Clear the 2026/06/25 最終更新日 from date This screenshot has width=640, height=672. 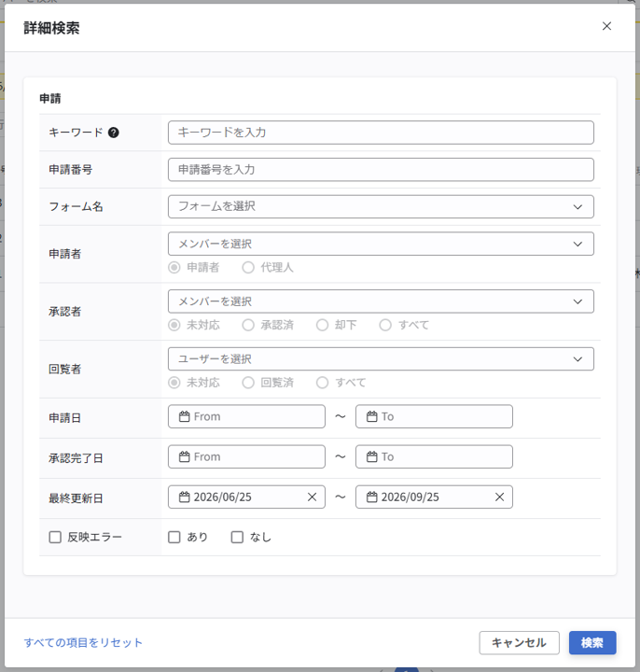coord(312,497)
